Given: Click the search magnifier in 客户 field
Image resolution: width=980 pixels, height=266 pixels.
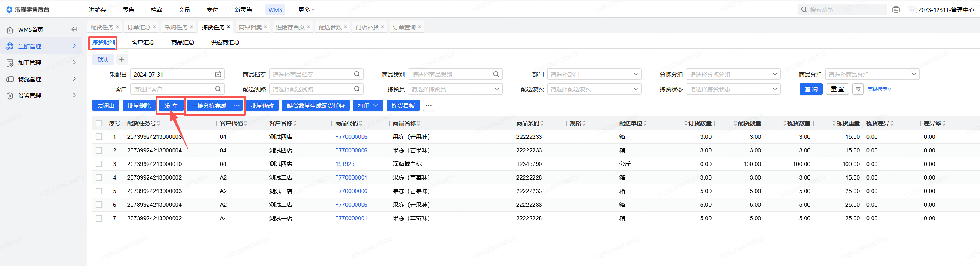Looking at the screenshot, I should click(x=218, y=89).
